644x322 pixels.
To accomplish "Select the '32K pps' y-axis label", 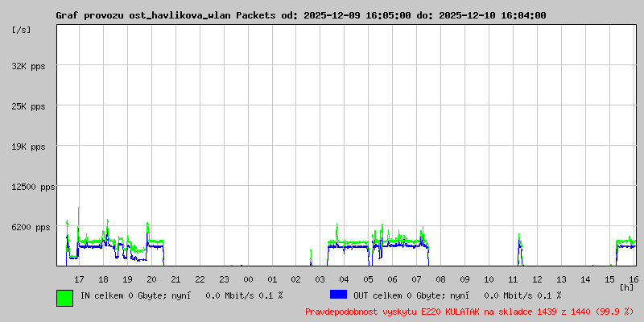I will [x=28, y=66].
